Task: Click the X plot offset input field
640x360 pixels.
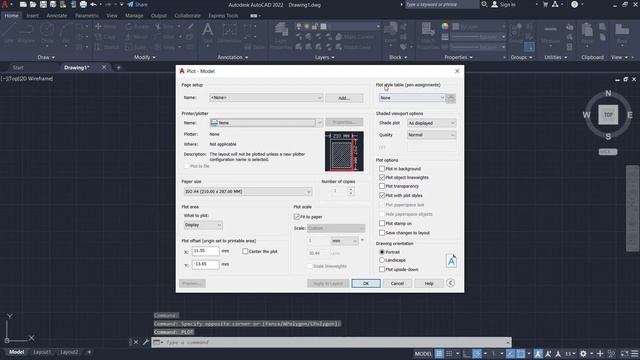Action: pyautogui.click(x=205, y=251)
